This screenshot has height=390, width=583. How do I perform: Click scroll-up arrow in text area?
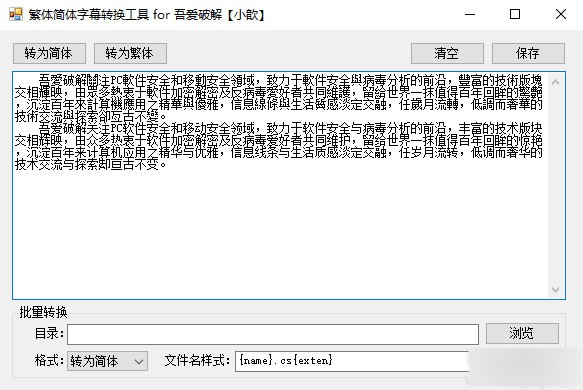click(x=555, y=82)
